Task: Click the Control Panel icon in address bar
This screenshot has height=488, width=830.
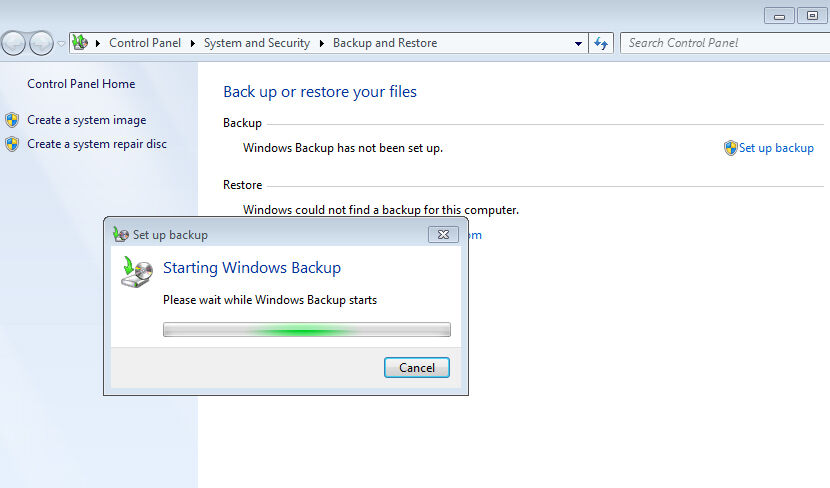Action: click(80, 42)
